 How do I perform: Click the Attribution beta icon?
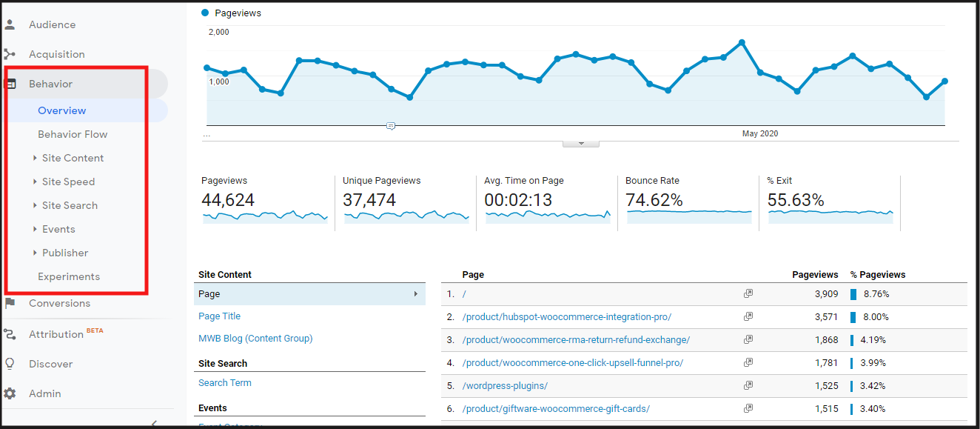coord(10,334)
